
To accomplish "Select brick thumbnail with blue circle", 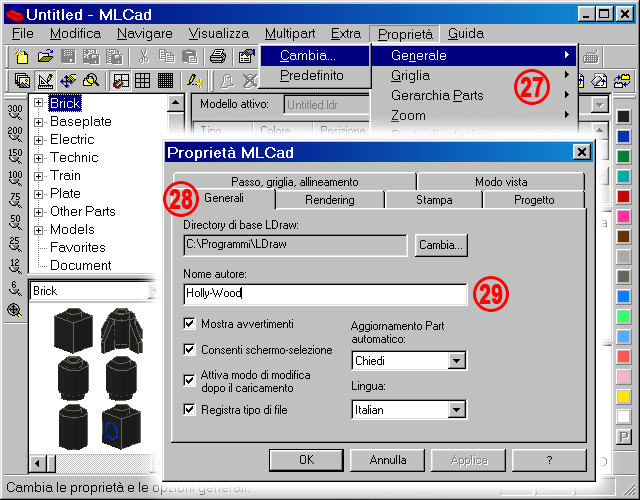I will (x=120, y=427).
